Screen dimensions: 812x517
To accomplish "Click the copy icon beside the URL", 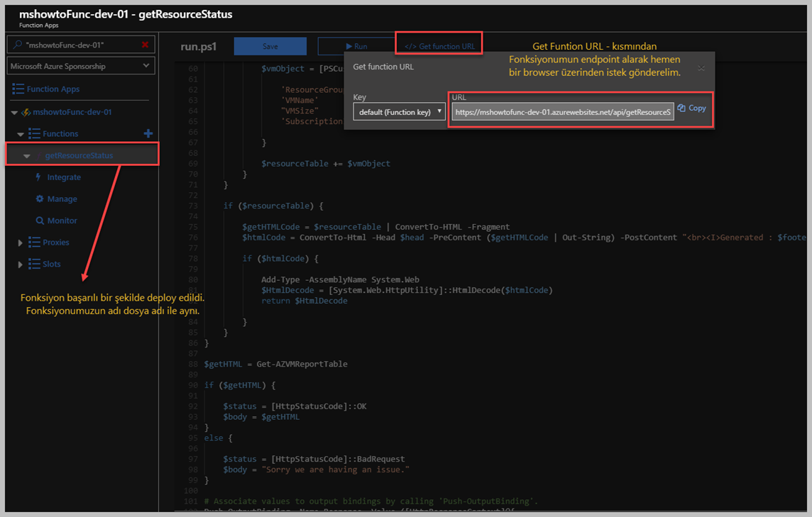I will coord(681,109).
